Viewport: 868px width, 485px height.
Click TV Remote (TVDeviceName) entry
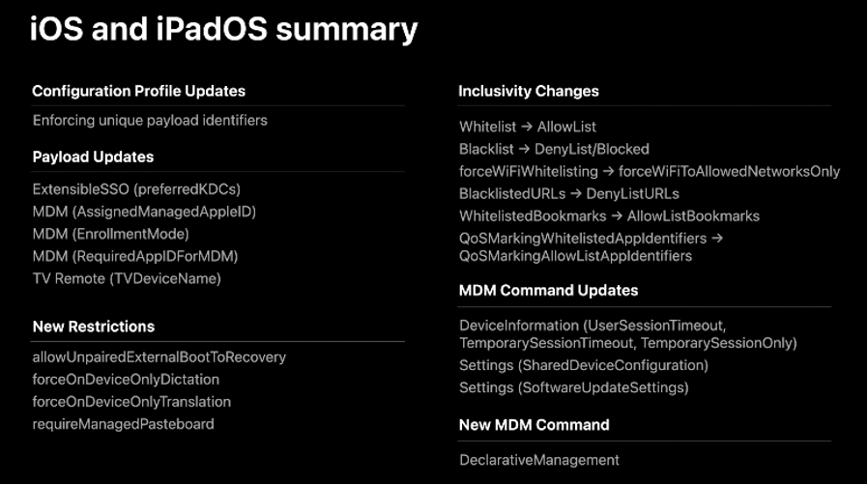(x=127, y=278)
